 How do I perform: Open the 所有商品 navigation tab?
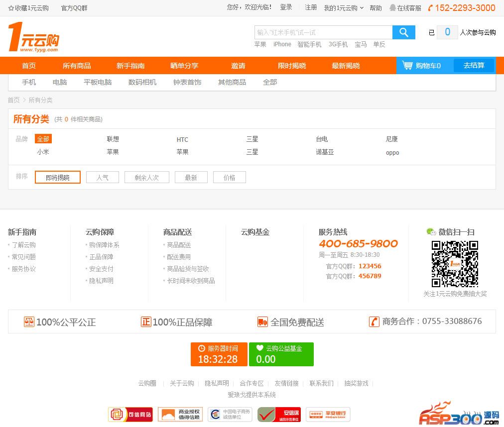coord(77,66)
